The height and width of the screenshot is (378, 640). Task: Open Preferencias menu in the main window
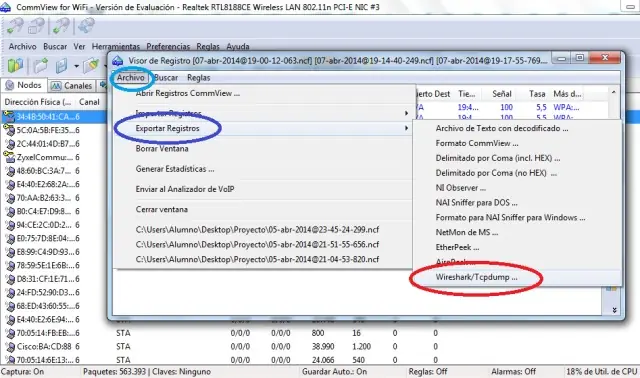pyautogui.click(x=168, y=47)
